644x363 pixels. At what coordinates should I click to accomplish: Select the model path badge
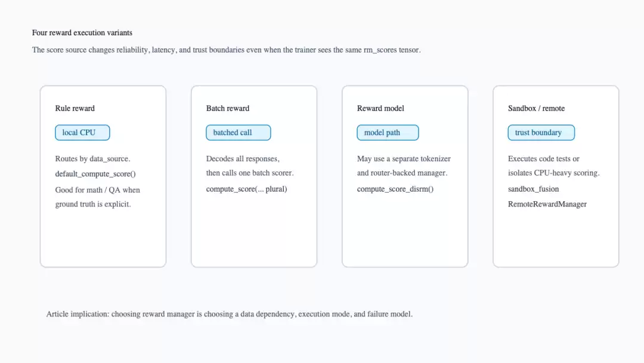pyautogui.click(x=388, y=133)
